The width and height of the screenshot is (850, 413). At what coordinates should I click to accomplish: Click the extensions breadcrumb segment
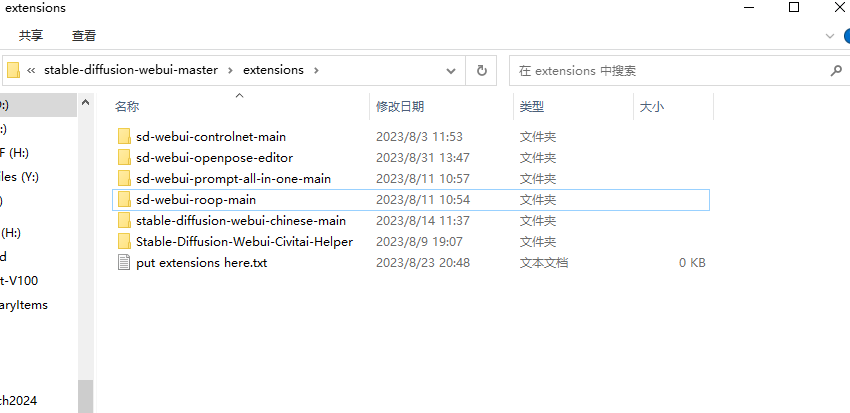(273, 70)
